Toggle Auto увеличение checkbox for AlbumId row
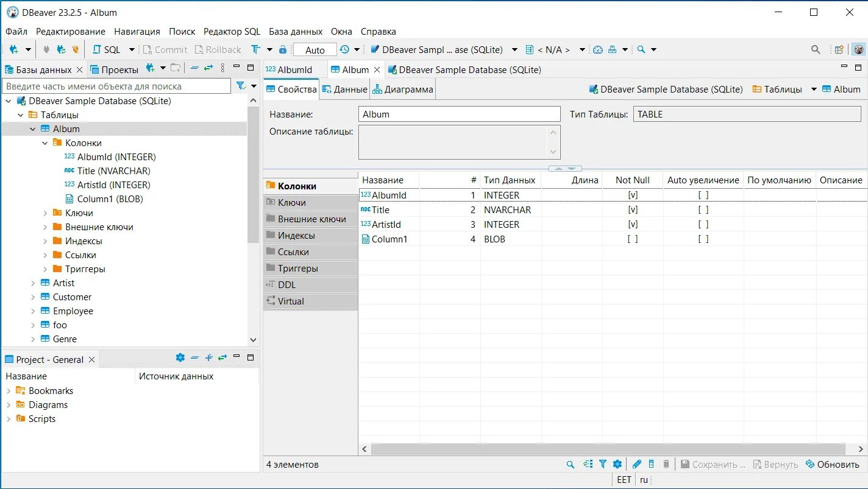Viewport: 868px width, 489px height. [703, 195]
